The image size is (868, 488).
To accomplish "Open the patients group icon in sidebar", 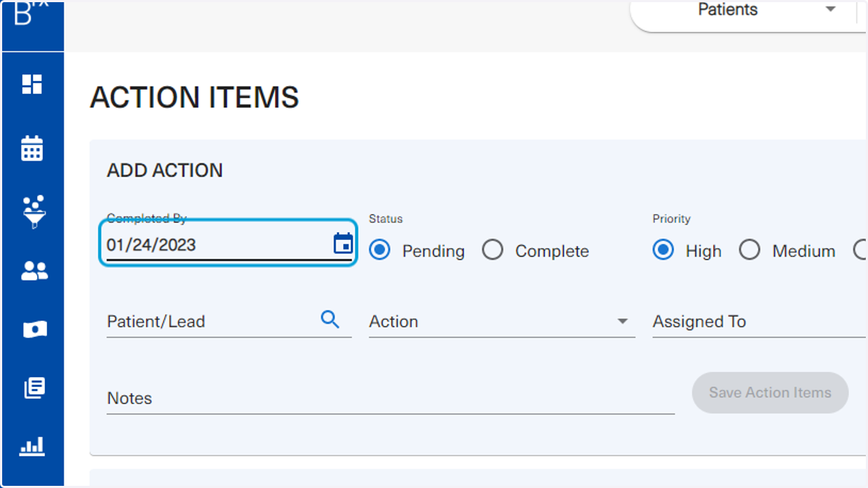I will [x=34, y=271].
